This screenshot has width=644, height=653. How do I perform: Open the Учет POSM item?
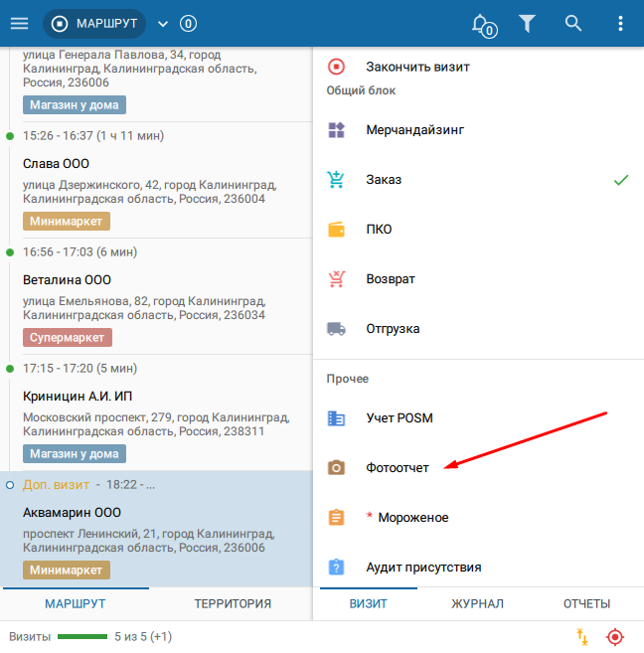[x=400, y=417]
